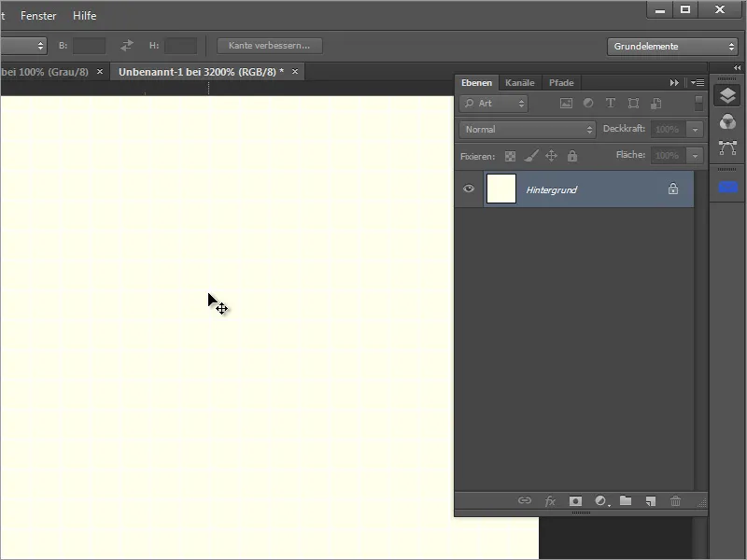Close the Grau/8 document tab

click(100, 72)
